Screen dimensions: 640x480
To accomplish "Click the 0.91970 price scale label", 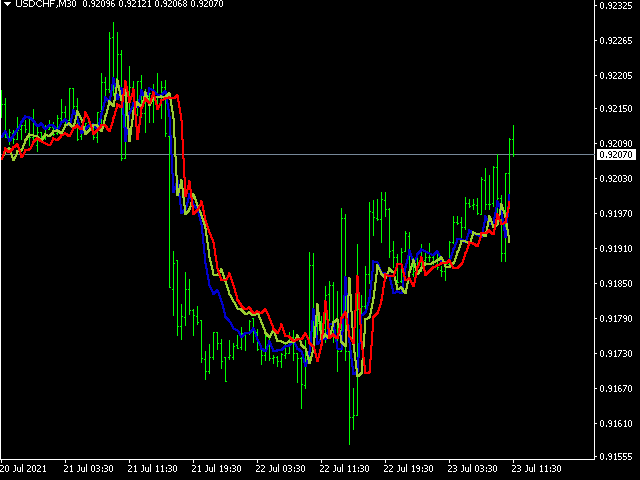I will click(616, 213).
